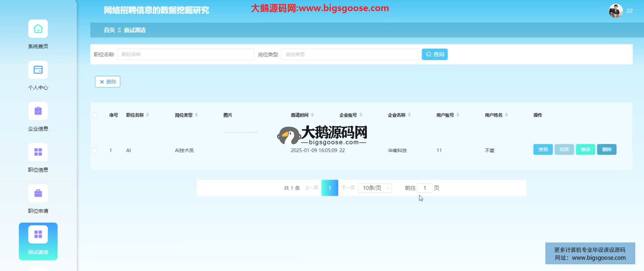644x271 pixels.
Task: Click the 岗位类型 search input field
Action: (350, 54)
